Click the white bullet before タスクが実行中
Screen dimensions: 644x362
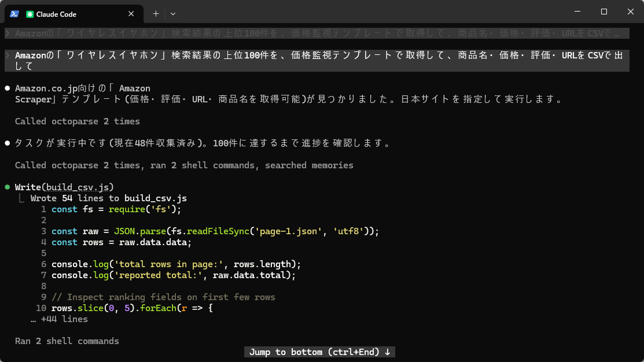(8, 143)
